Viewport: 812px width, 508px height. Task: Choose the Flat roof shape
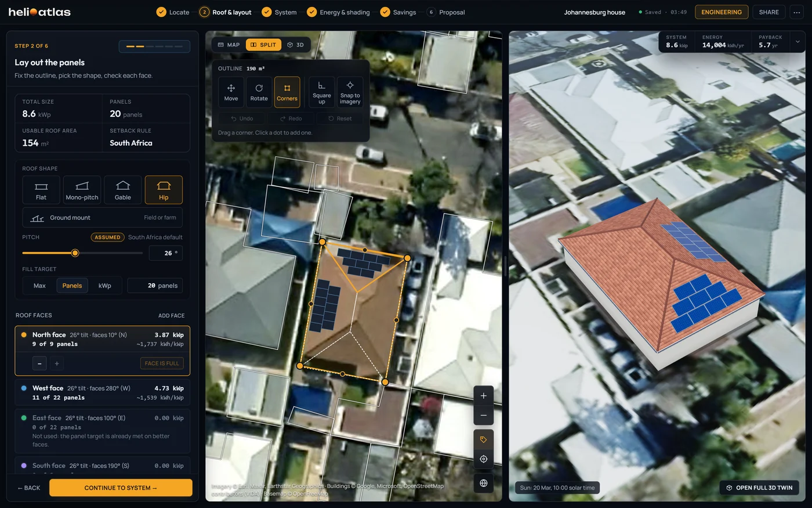tap(41, 190)
